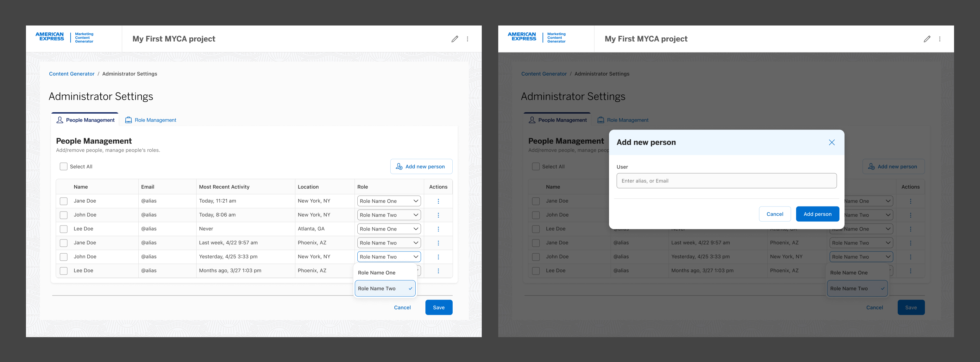
Task: Check the Select All checkbox
Action: click(63, 166)
